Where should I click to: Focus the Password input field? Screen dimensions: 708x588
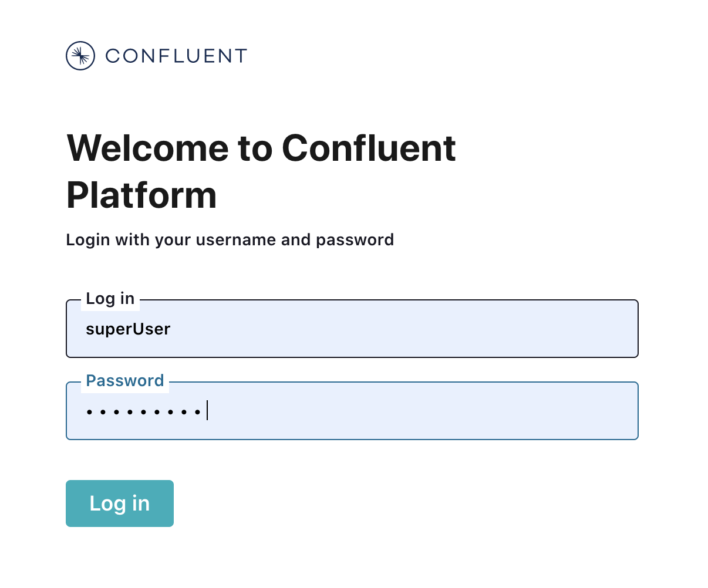pos(411,411)
